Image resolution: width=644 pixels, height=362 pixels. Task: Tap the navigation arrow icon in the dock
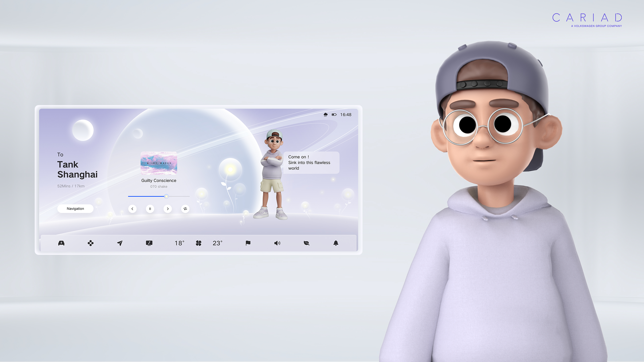point(120,243)
